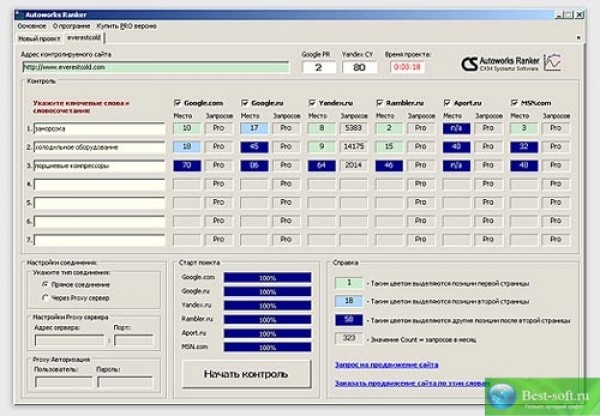The width and height of the screenshot is (600, 416).
Task: Click the Google.com 100% progress bar
Action: 267,278
